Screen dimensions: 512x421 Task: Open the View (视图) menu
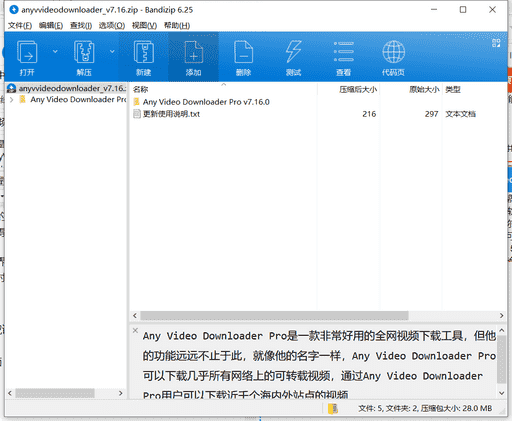[x=144, y=25]
